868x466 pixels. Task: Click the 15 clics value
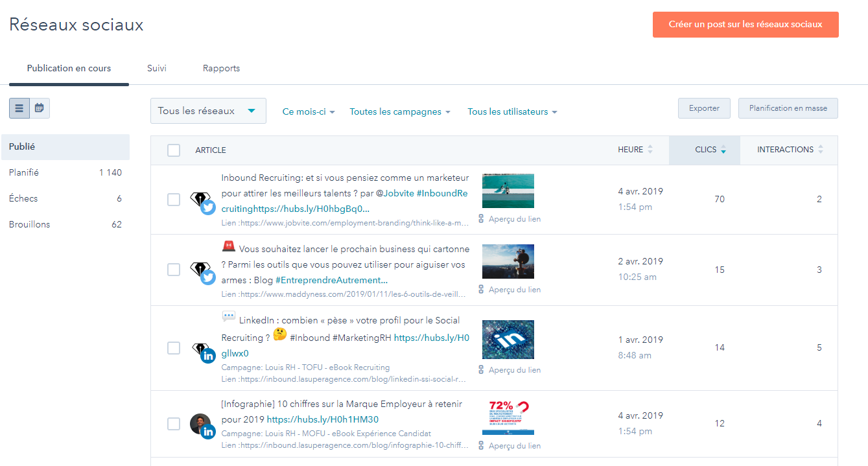point(720,270)
